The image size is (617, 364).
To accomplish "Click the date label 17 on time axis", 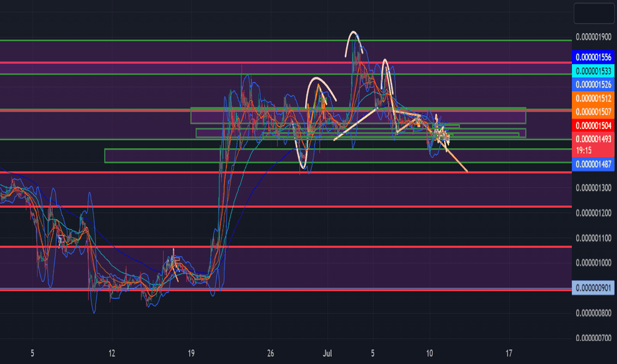I will pyautogui.click(x=509, y=353).
